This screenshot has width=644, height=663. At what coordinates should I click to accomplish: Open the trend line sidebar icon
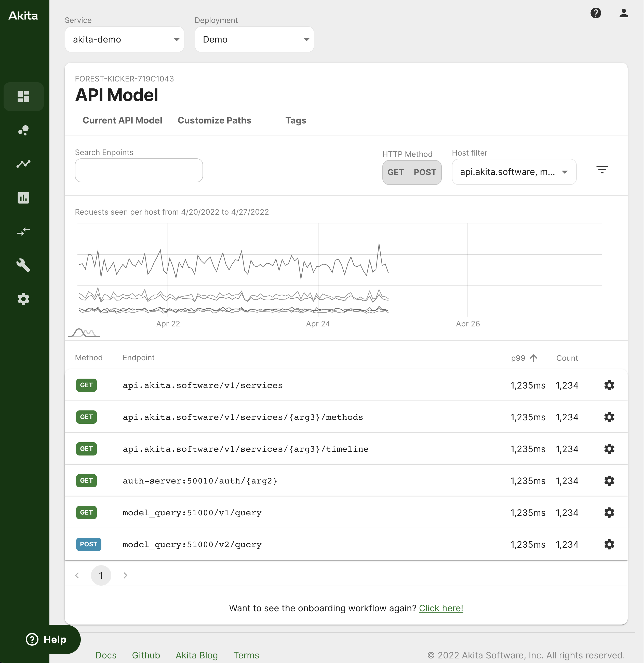click(x=23, y=164)
